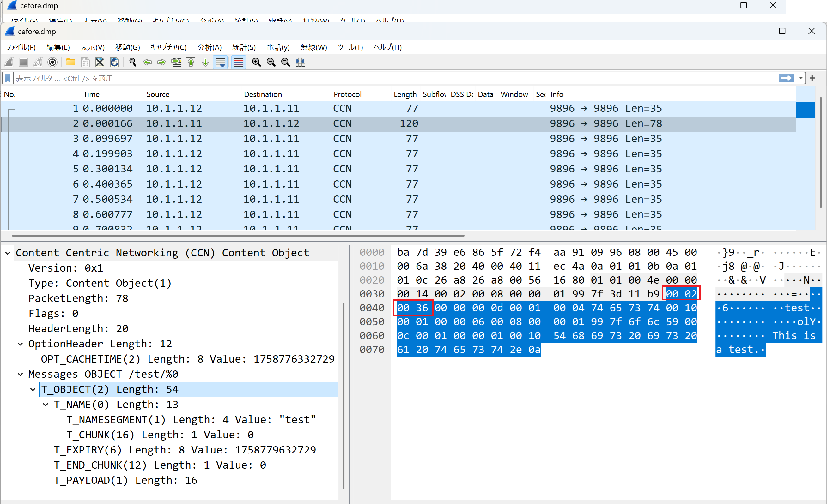Open capture options gear icon

pyautogui.click(x=52, y=63)
